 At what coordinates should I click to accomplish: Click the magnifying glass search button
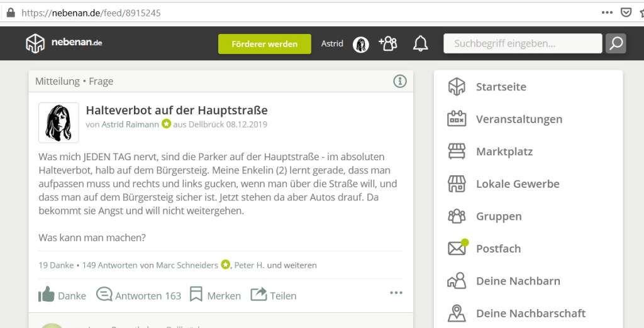click(x=616, y=43)
